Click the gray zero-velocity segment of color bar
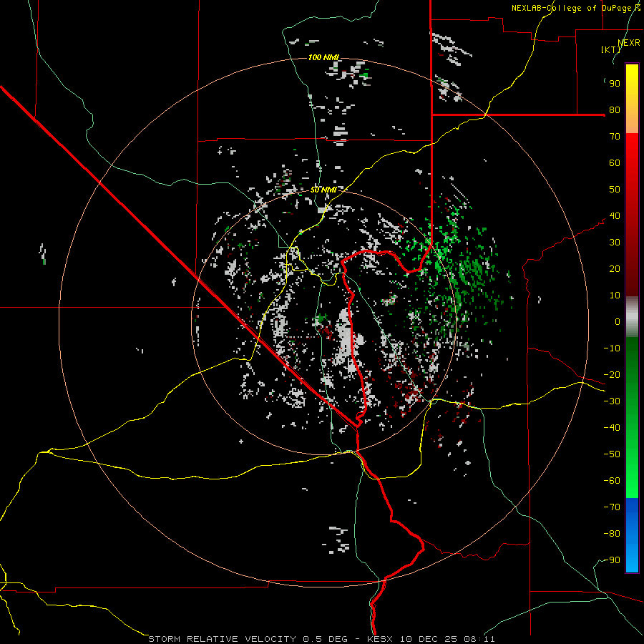 click(x=632, y=317)
